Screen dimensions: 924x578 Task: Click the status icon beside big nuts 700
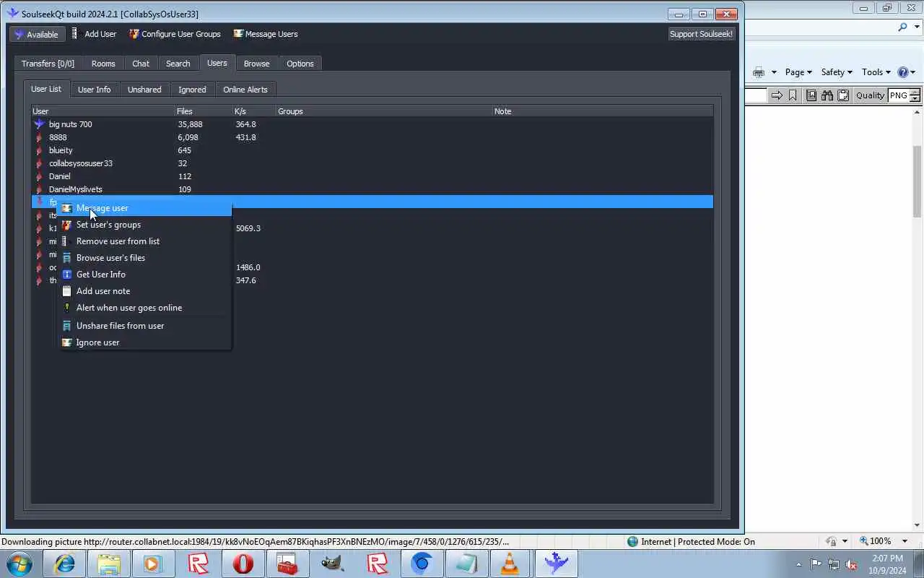39,124
